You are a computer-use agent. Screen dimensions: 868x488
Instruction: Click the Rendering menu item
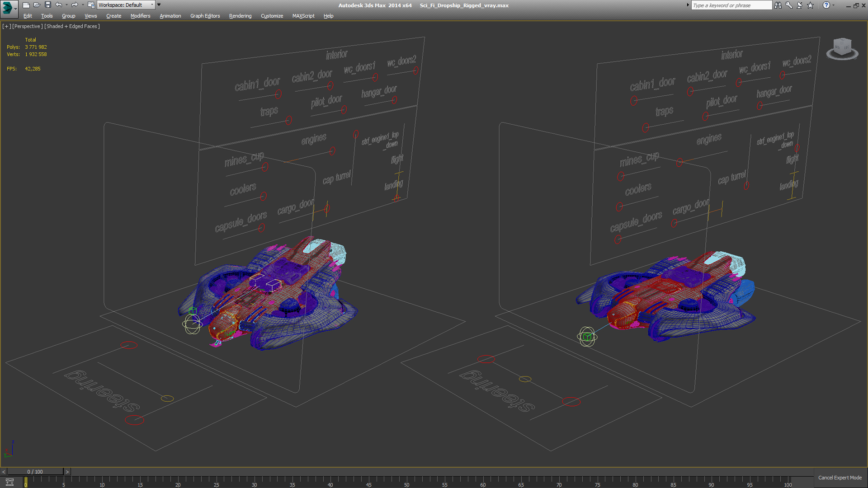tap(240, 16)
